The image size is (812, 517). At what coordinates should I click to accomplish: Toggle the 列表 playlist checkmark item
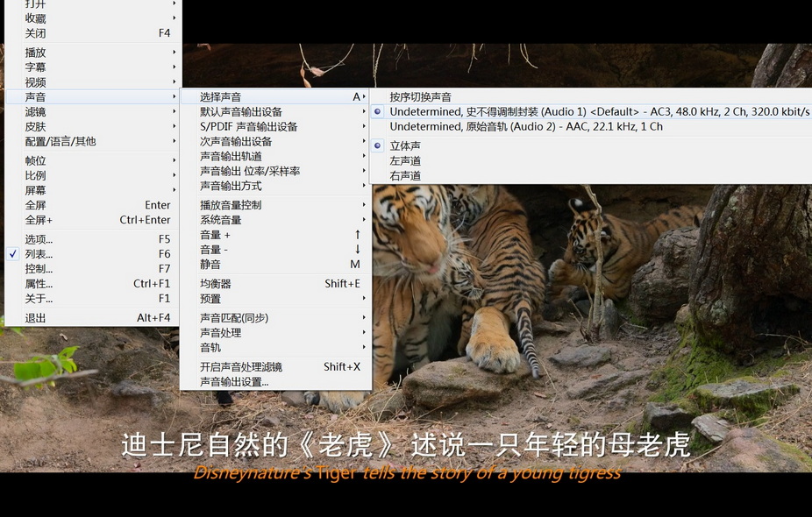click(39, 254)
